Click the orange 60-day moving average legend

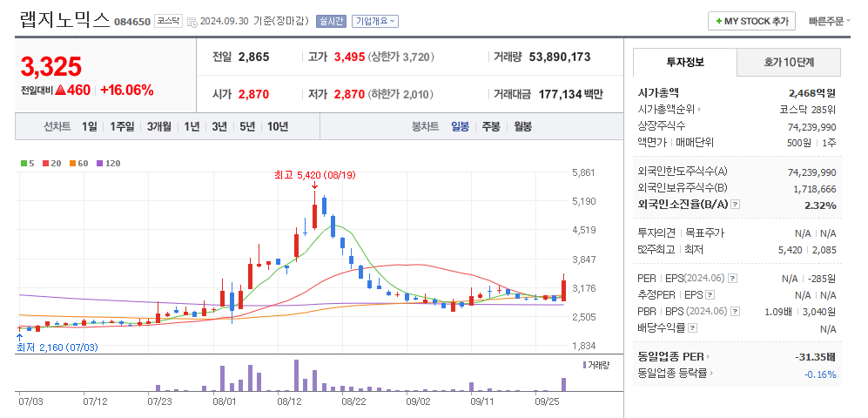(78, 164)
